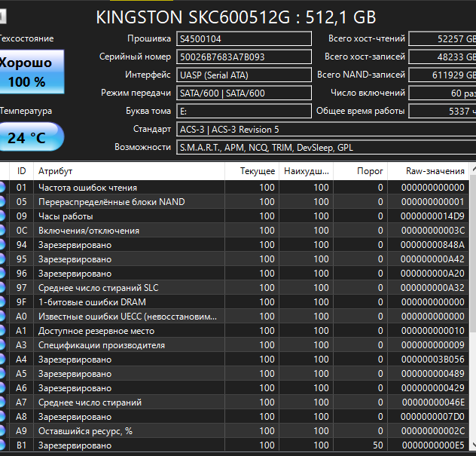Select the firmware field showing S4500104

[244, 39]
